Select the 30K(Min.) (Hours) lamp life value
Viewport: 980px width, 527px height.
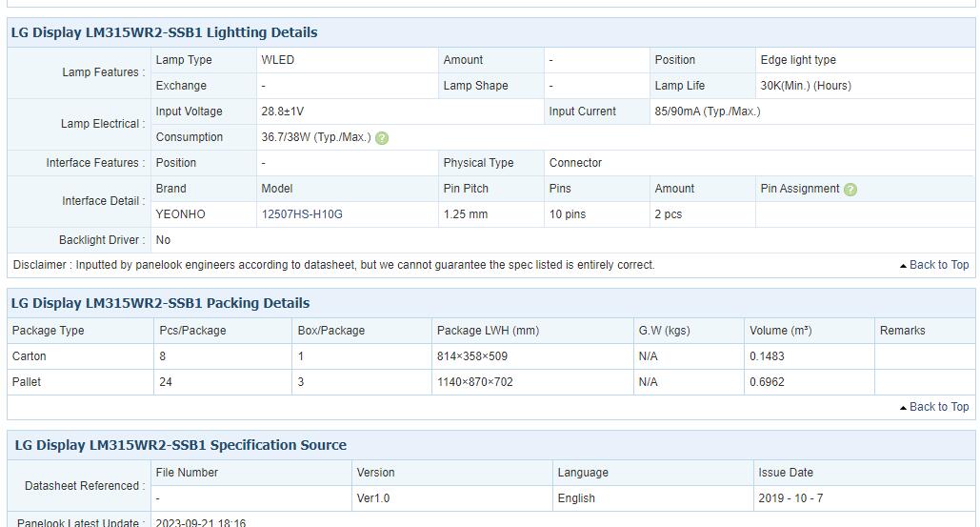(806, 86)
